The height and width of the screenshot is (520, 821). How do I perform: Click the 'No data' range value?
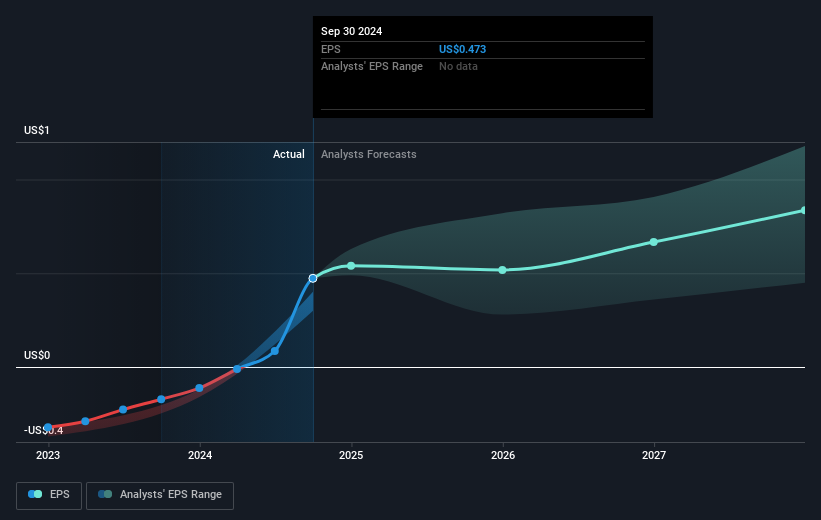coord(458,67)
